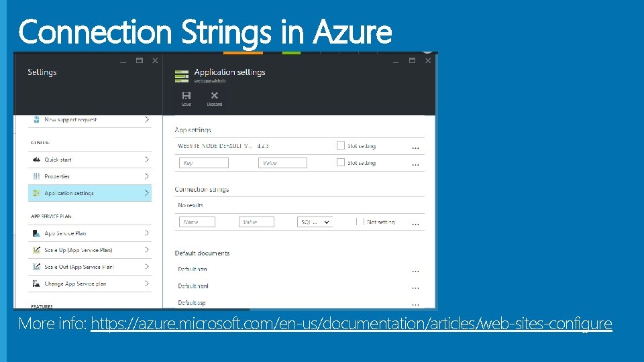Click the Discard X icon
The image size is (644, 362).
[215, 96]
